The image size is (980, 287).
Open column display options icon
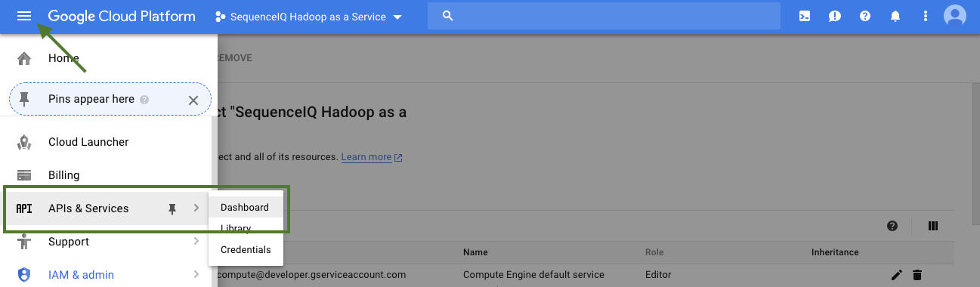tap(932, 226)
